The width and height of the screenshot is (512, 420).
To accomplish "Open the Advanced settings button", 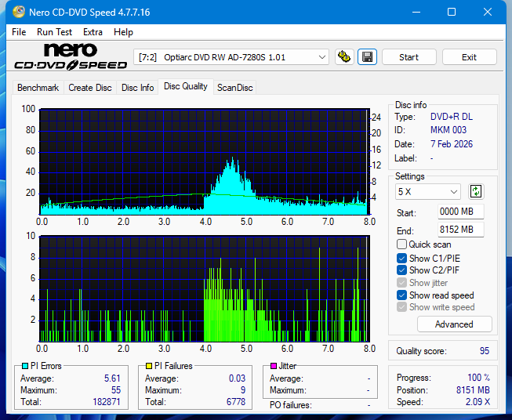I will [454, 324].
